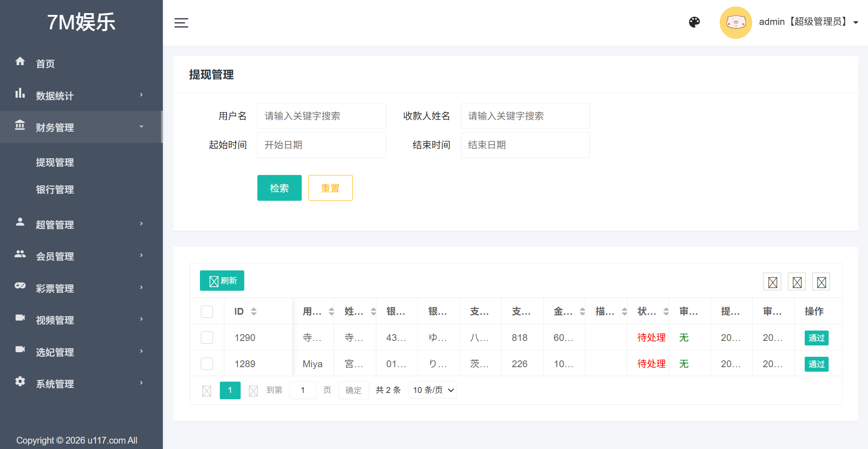
Task: Expand the 会员管理 sidebar menu
Action: tap(81, 256)
